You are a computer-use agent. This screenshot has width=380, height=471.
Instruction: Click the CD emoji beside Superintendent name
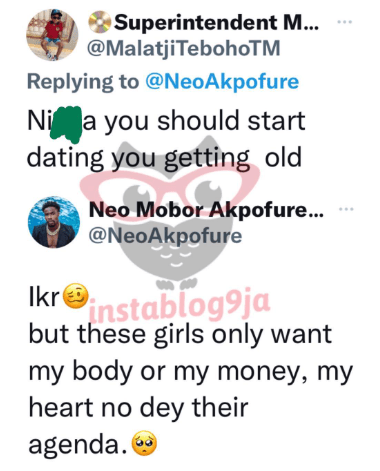pyautogui.click(x=99, y=22)
